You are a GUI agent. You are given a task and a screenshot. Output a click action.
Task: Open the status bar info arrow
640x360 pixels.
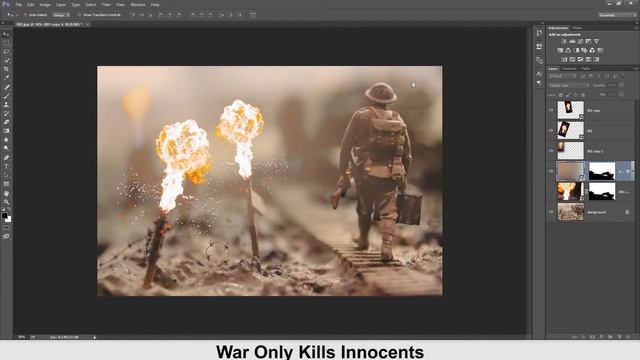tap(95, 337)
